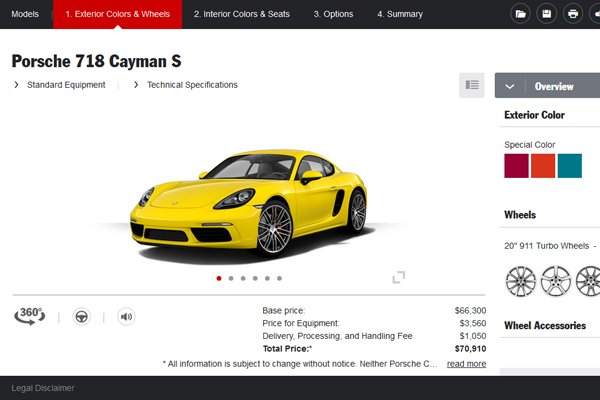
Task: Open the Models tab
Action: (25, 14)
